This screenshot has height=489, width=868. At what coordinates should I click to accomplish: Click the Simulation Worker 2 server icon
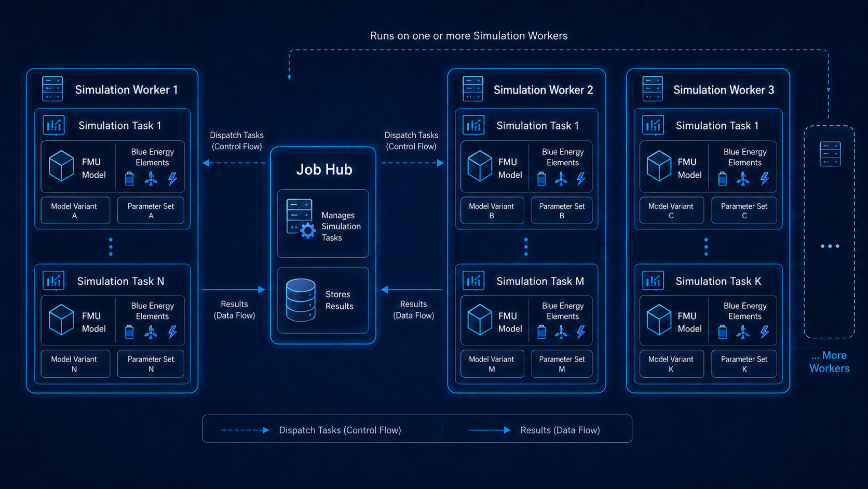(x=473, y=89)
